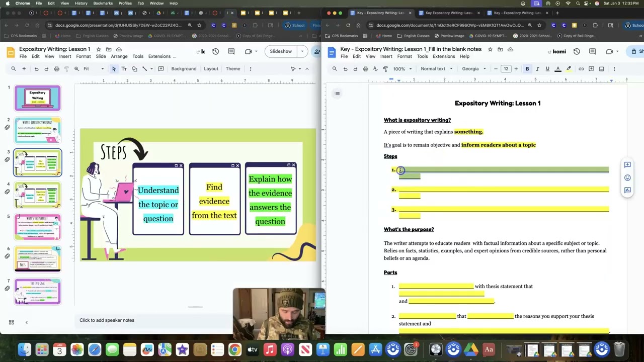Open Docs version history clock icon
Viewport: 644px width, 362px height.
[577, 51]
